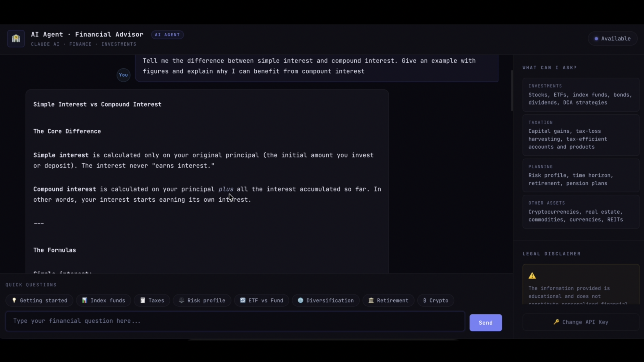Click the Available status indicator
Screen dimensions: 644x362
pyautogui.click(x=613, y=38)
